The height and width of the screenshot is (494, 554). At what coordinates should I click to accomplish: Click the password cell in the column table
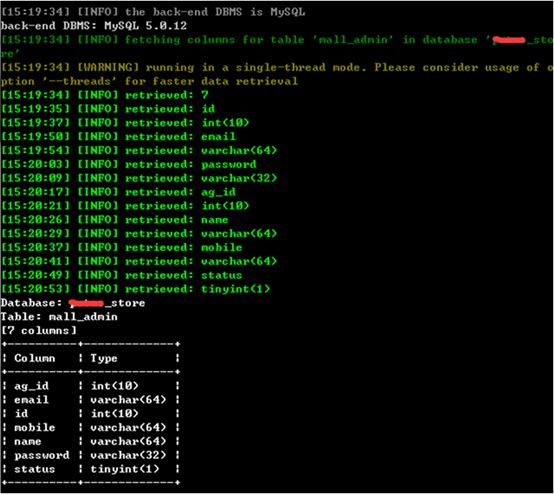(42, 455)
